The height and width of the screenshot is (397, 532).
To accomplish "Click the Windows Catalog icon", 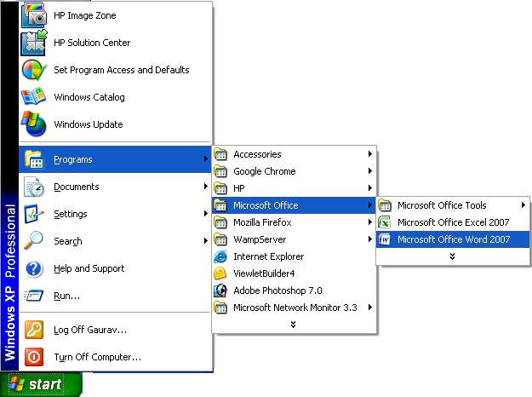I will pyautogui.click(x=33, y=97).
